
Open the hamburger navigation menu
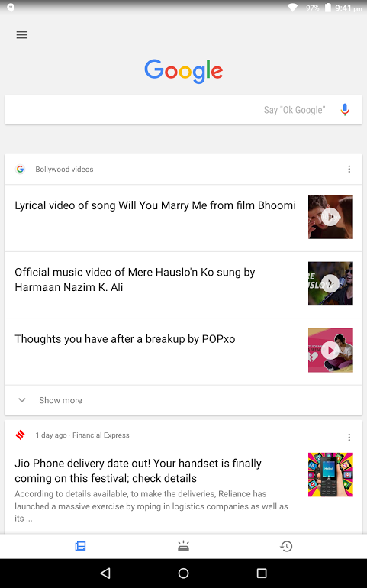pyautogui.click(x=21, y=35)
